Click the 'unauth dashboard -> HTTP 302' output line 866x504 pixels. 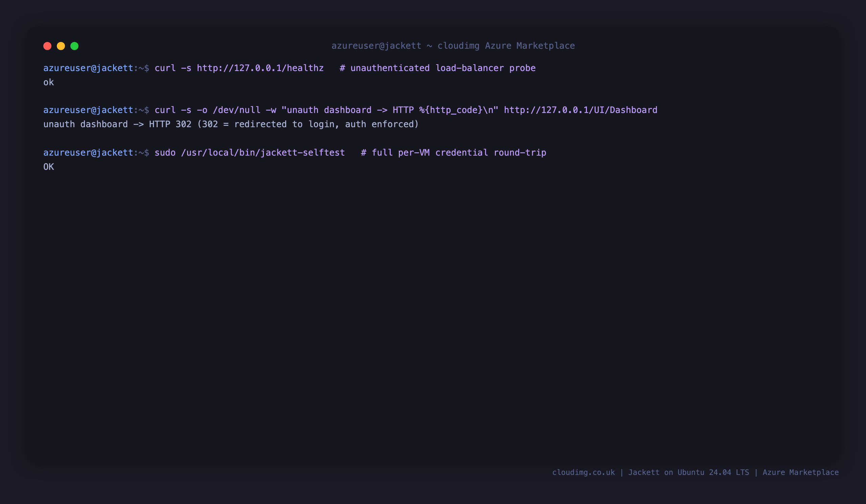pyautogui.click(x=231, y=124)
